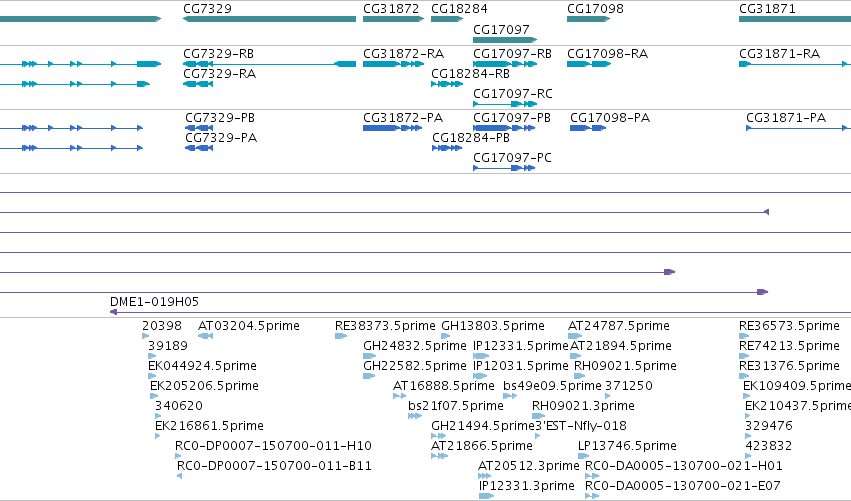This screenshot has width=851, height=501.
Task: Click protein CG17098-PA
Action: coord(588,128)
